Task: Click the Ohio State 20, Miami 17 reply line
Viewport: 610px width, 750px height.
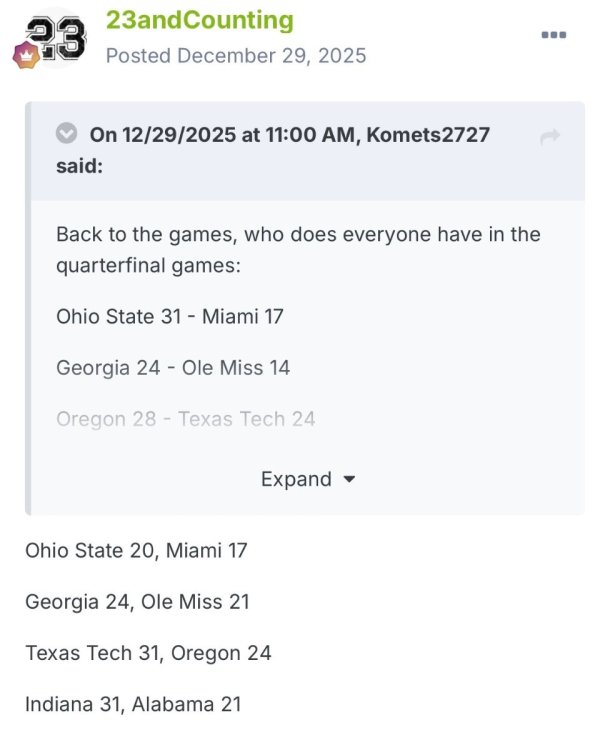Action: coord(136,551)
